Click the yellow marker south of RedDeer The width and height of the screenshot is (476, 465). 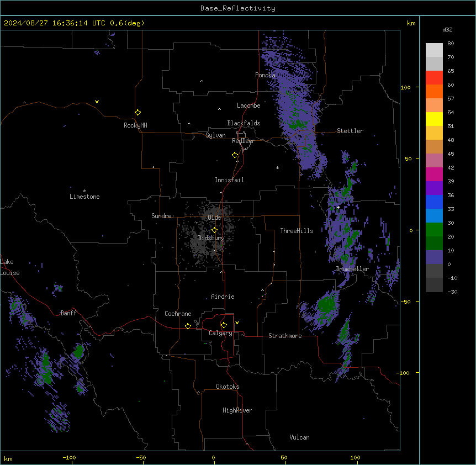(x=235, y=155)
